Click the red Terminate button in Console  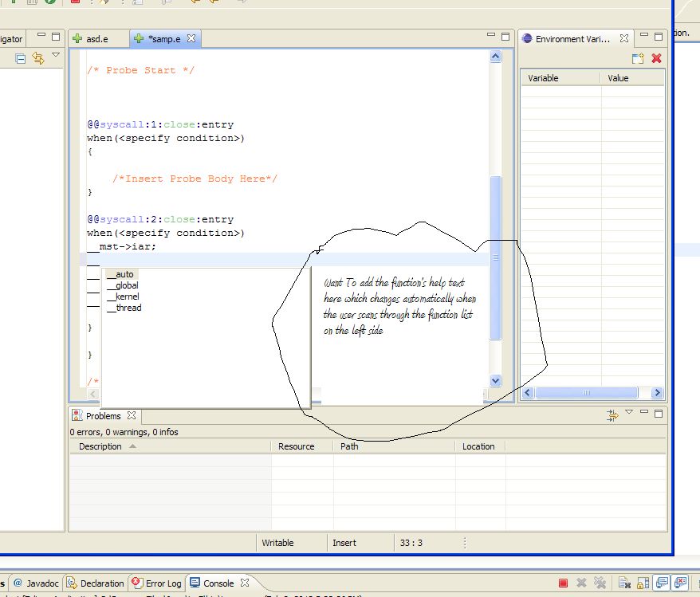pyautogui.click(x=564, y=583)
